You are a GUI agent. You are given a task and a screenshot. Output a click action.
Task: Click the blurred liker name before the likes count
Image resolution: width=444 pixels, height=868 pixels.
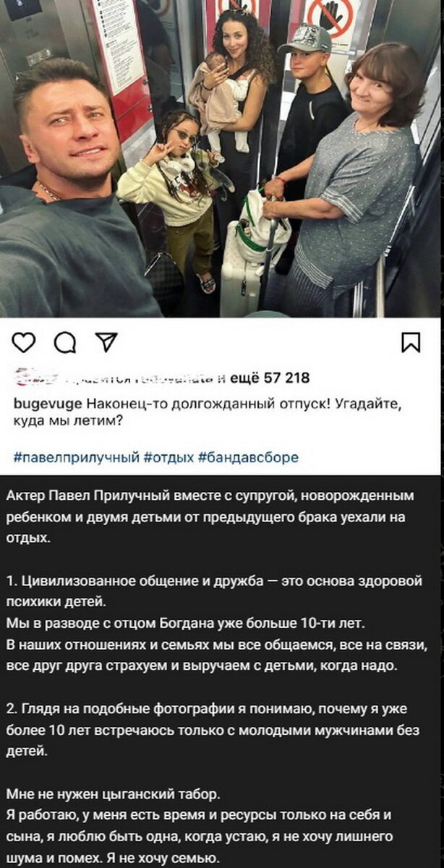(x=36, y=378)
